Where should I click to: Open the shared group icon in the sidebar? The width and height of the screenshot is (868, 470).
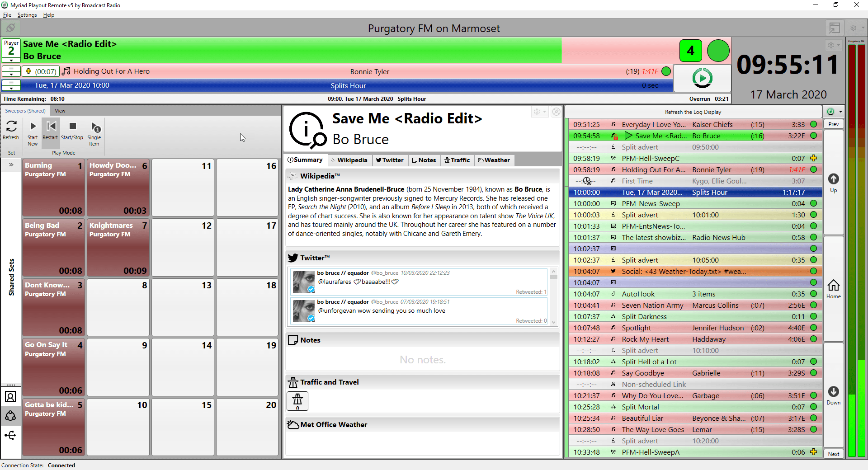click(10, 416)
